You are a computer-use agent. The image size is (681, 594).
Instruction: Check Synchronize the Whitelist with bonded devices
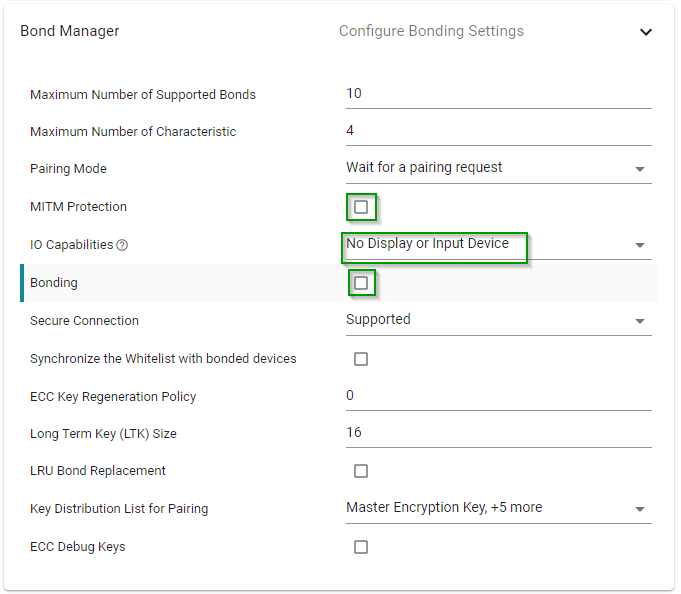[361, 359]
